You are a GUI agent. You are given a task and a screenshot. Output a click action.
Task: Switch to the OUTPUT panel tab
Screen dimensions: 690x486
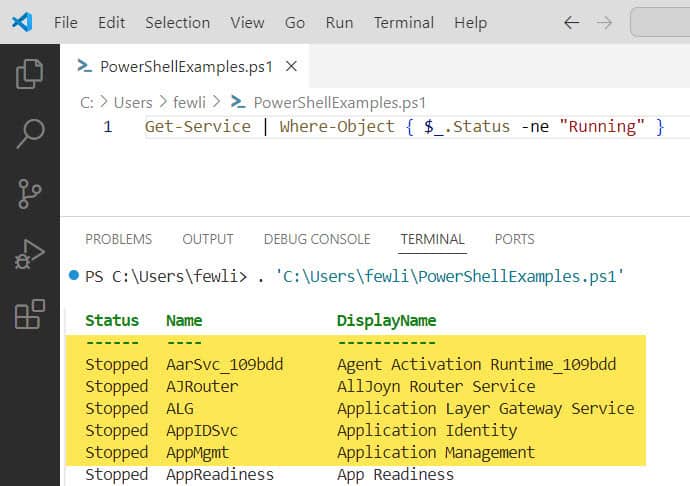click(x=208, y=239)
